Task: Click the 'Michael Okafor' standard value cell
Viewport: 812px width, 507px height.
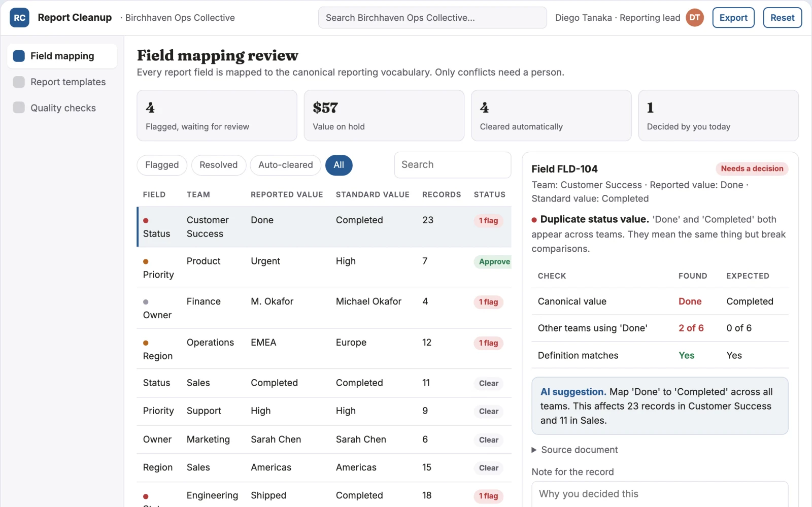Action: pos(368,301)
